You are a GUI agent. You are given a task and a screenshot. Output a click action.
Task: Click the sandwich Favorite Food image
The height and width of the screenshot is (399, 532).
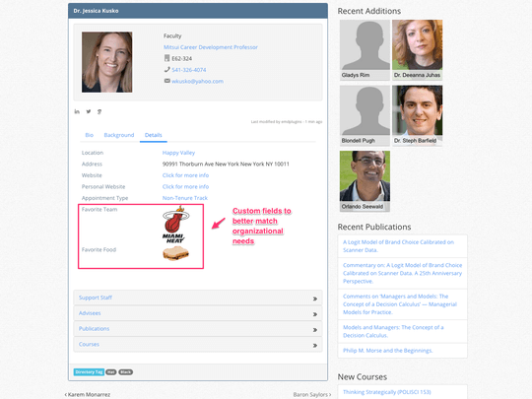click(x=175, y=253)
